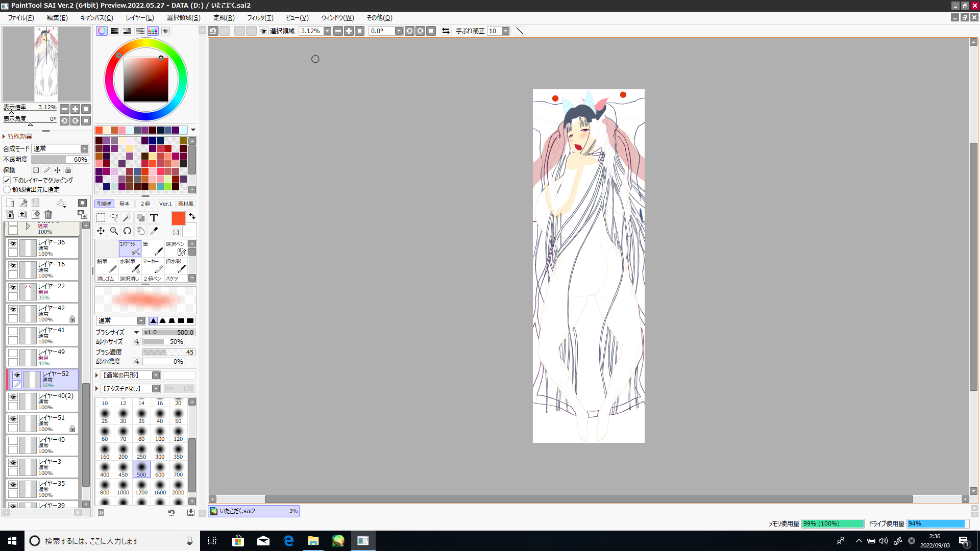This screenshot has width=980, height=551.
Task: Select the Zoom magnifier tool
Action: click(114, 231)
